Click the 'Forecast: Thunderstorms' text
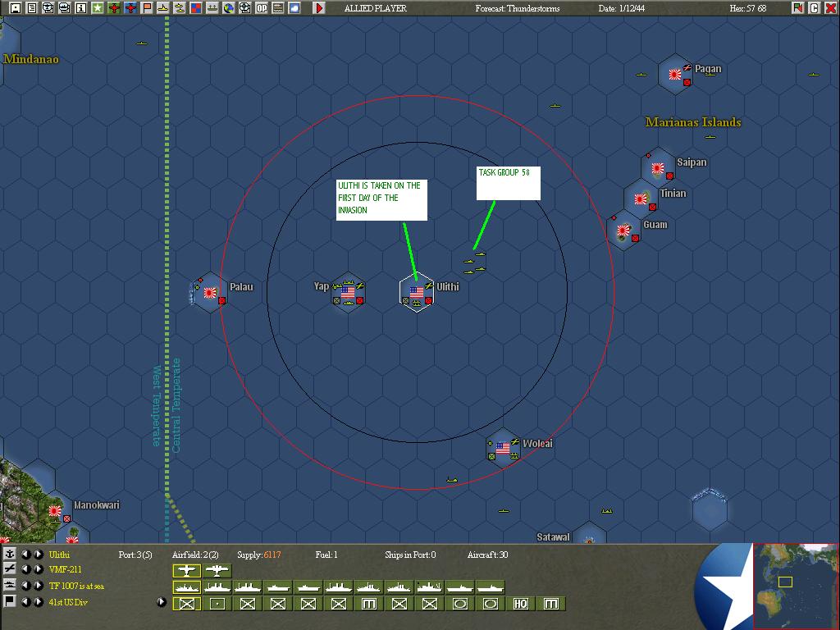 [518, 8]
